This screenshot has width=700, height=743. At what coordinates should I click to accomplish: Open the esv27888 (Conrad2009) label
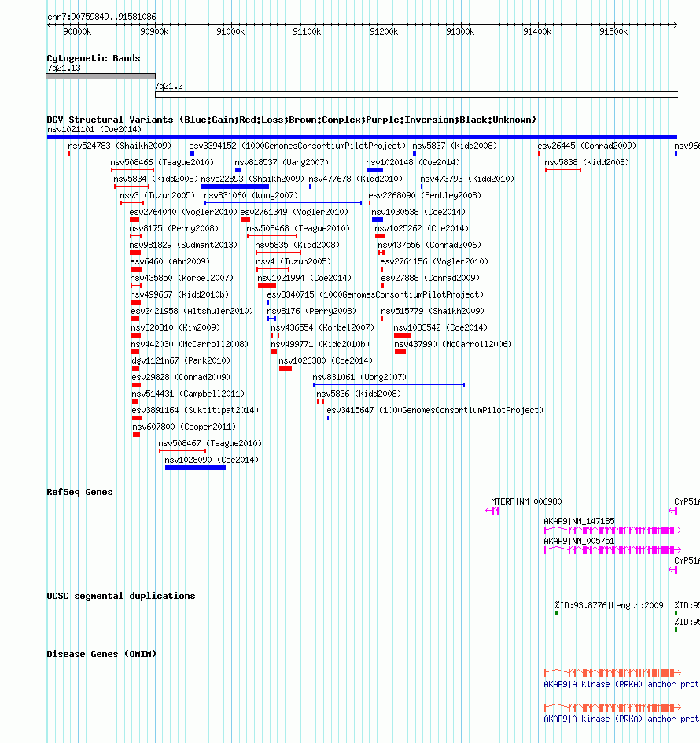(430, 279)
